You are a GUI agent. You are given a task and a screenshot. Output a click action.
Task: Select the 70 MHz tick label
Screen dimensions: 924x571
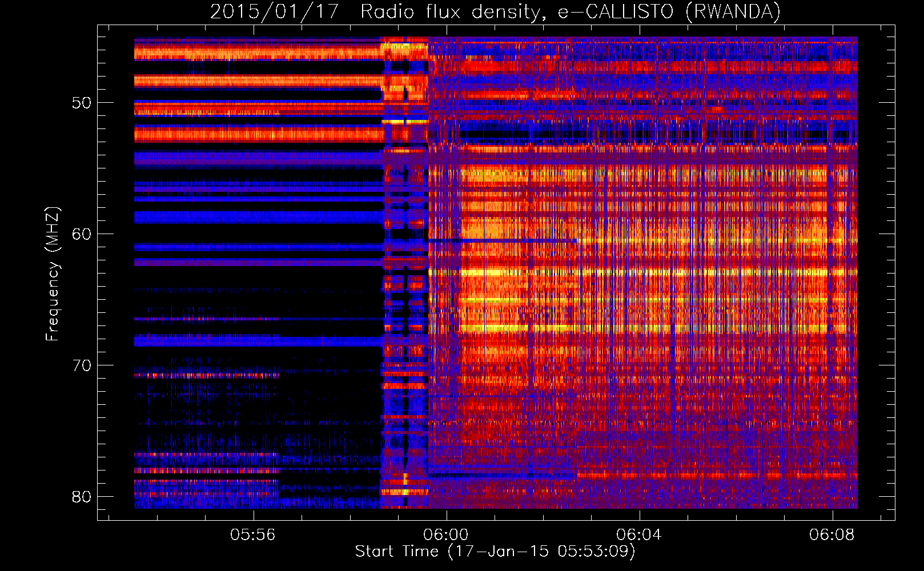click(82, 365)
